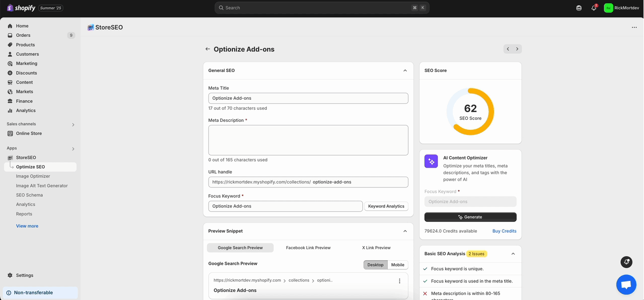644x300 pixels.
Task: Click the URL handle field
Action: tap(308, 182)
